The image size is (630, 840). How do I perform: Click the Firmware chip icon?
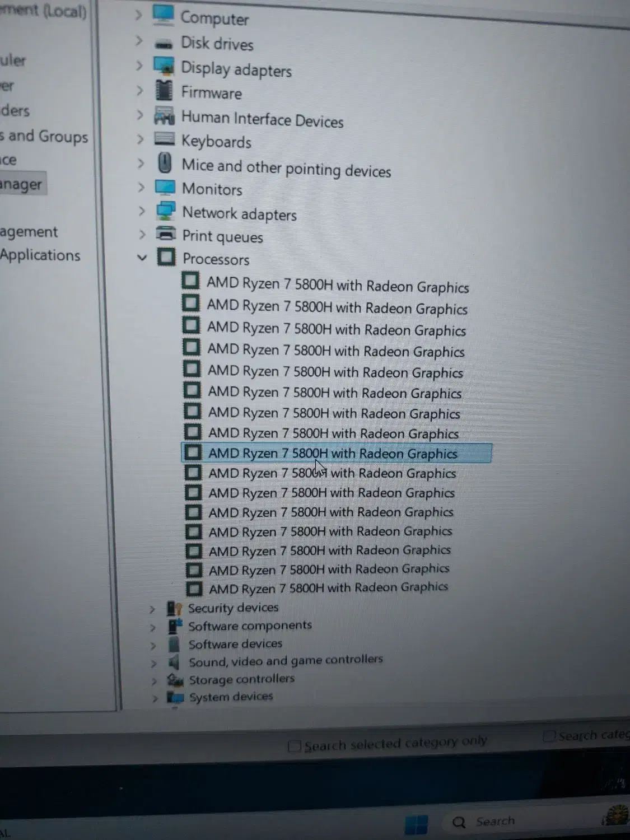[x=164, y=90]
